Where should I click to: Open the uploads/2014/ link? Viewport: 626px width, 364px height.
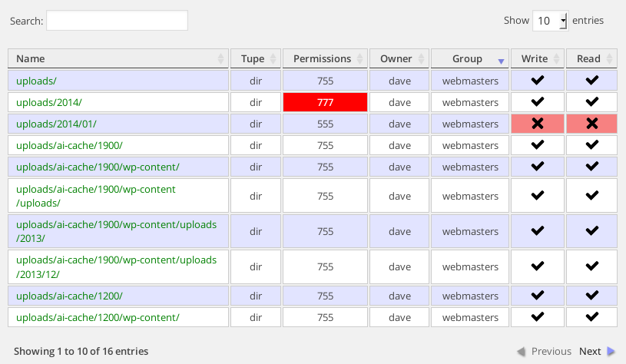[49, 102]
